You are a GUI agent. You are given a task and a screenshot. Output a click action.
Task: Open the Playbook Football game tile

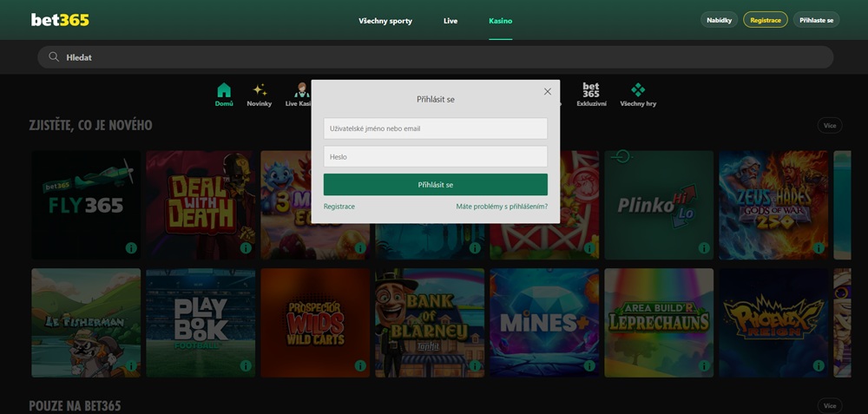[201, 323]
